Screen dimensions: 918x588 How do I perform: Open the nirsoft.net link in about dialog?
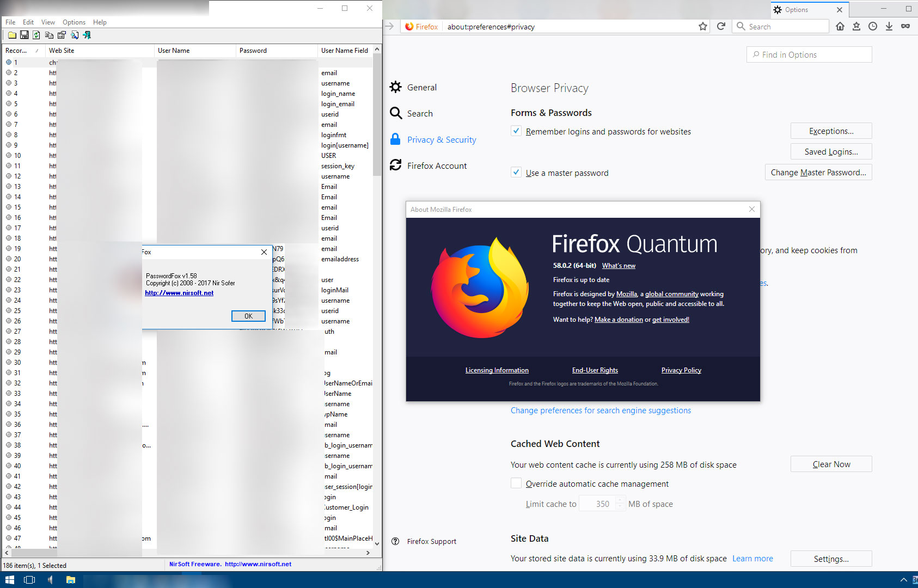click(179, 293)
